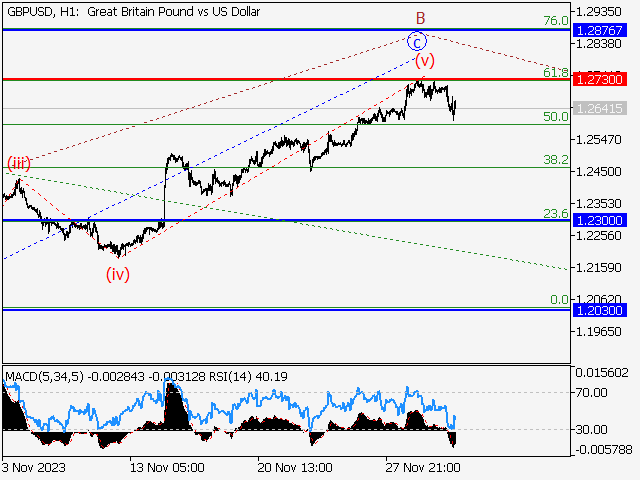The image size is (640, 480).
Task: Click the chart title 'GBPUSD, H1: Great Britain Pound vs US Dollar'
Action: [133, 12]
